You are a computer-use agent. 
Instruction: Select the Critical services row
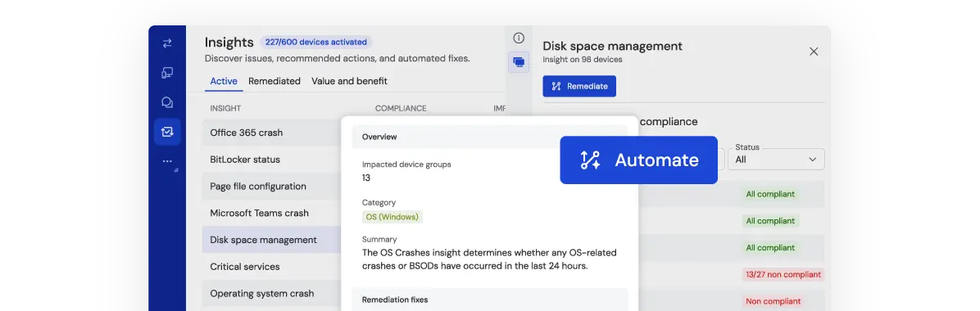tap(272, 267)
